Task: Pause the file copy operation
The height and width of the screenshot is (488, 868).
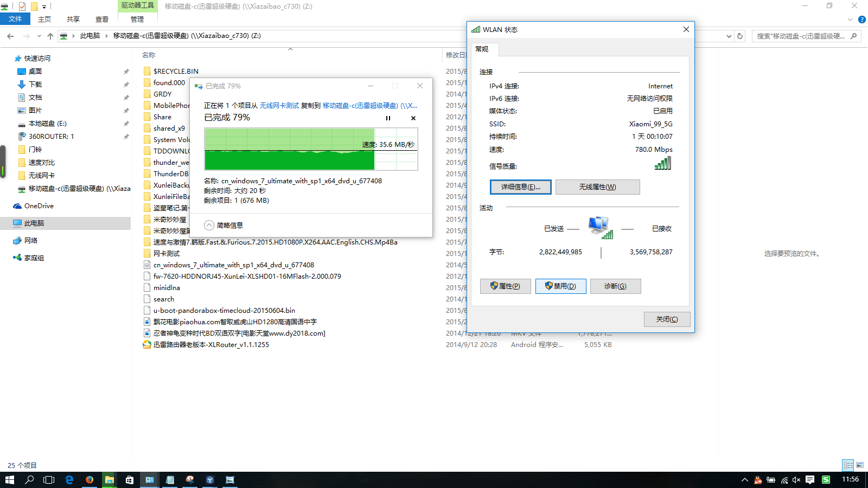Action: coord(388,118)
